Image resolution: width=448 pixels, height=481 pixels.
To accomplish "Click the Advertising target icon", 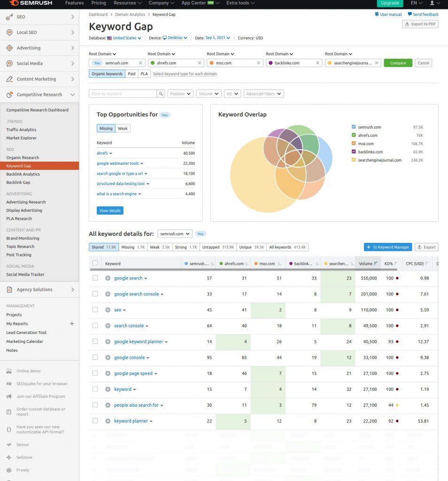I will click(x=9, y=48).
